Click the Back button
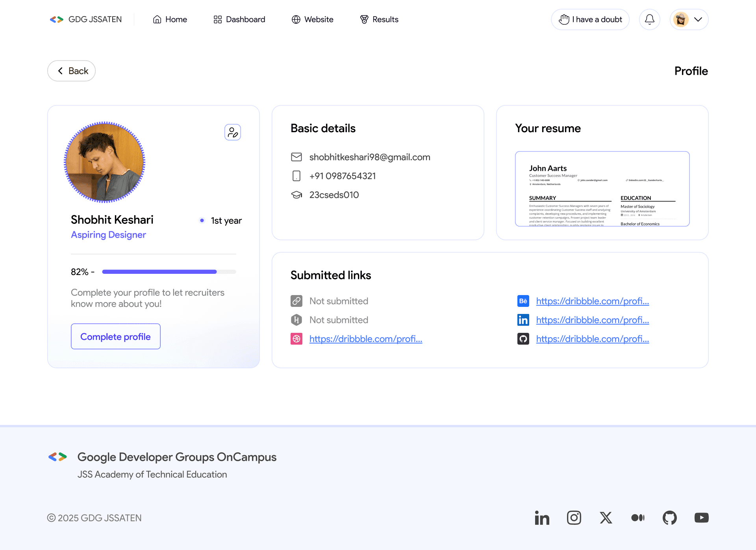This screenshot has width=756, height=550. pyautogui.click(x=71, y=71)
